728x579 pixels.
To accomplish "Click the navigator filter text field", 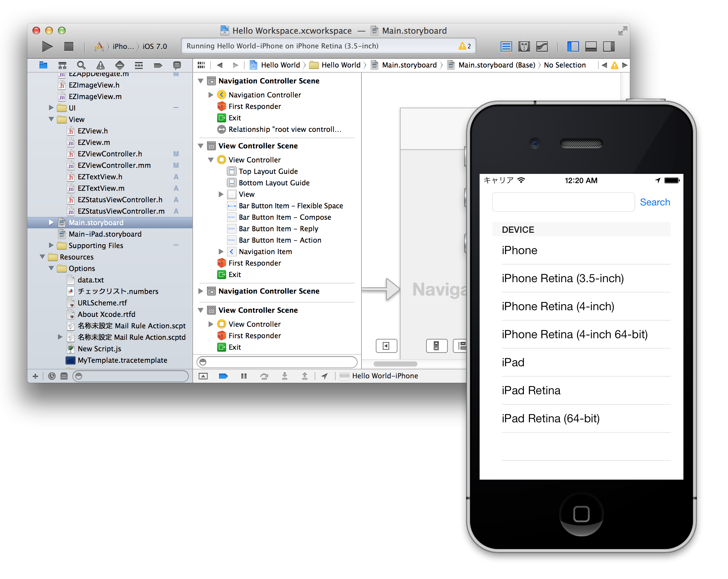I will 130,376.
